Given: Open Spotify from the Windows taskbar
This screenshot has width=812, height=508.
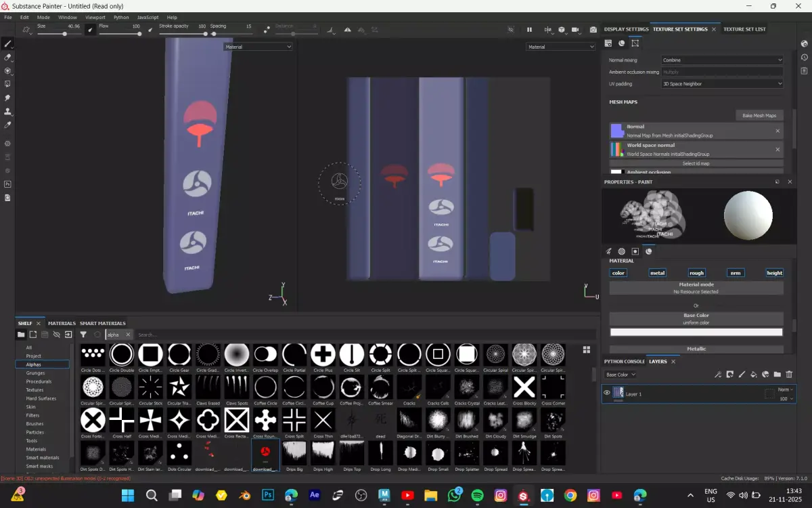Looking at the screenshot, I should pyautogui.click(x=477, y=496).
